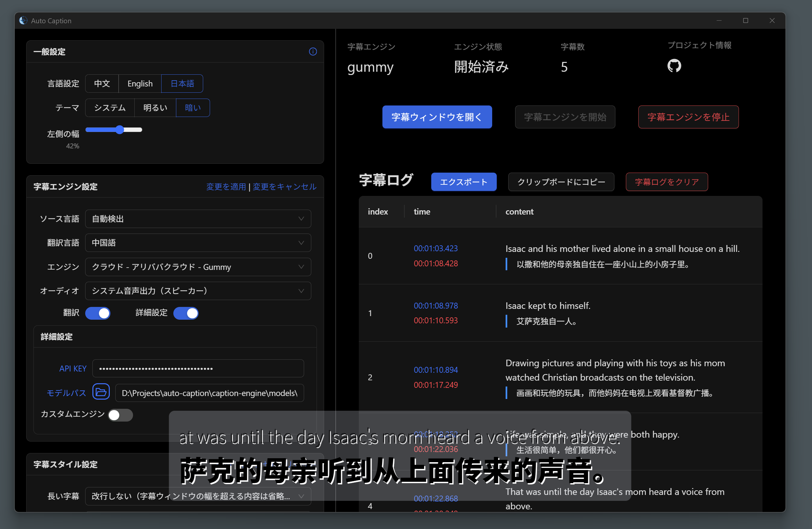Click the Auto Caption app icon

coord(23,20)
